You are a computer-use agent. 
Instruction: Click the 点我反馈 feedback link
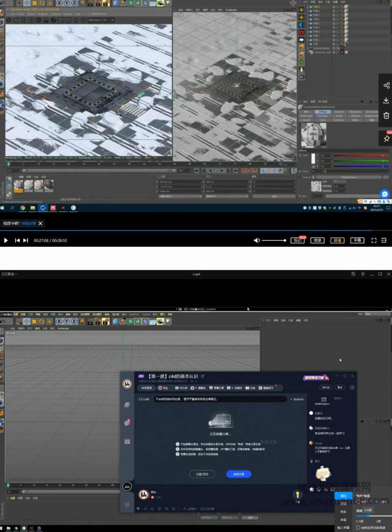point(29,223)
